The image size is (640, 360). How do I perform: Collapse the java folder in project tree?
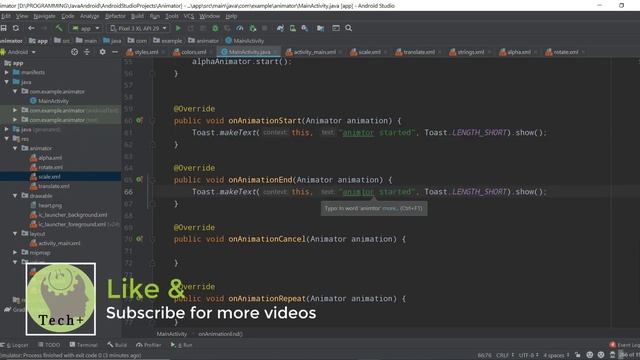pos(7,82)
